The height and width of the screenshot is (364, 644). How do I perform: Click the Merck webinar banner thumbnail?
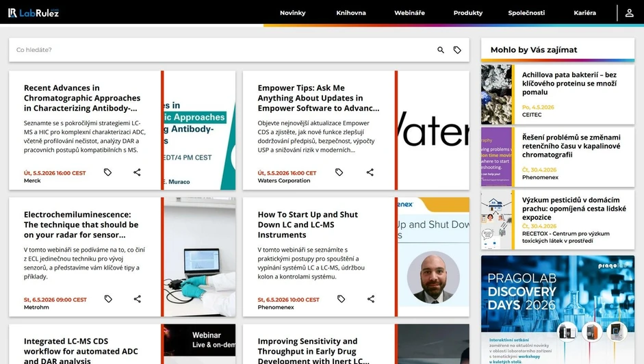pyautogui.click(x=200, y=130)
